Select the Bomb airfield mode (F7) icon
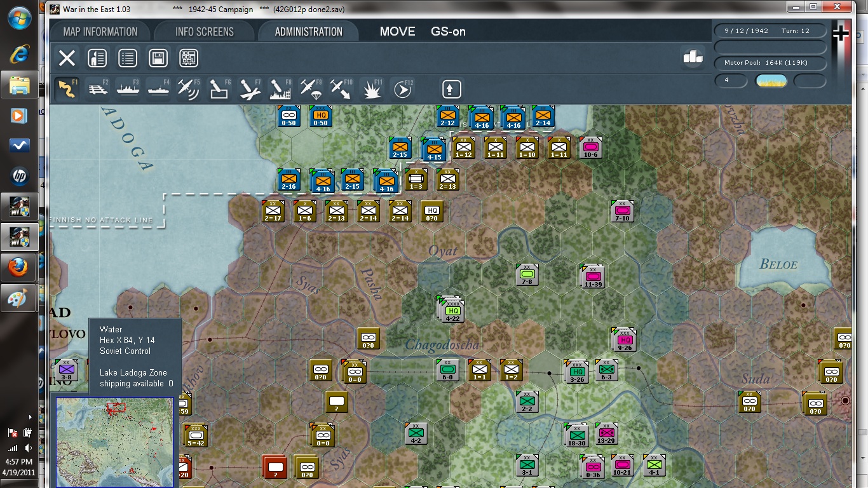868x488 pixels. pyautogui.click(x=250, y=89)
